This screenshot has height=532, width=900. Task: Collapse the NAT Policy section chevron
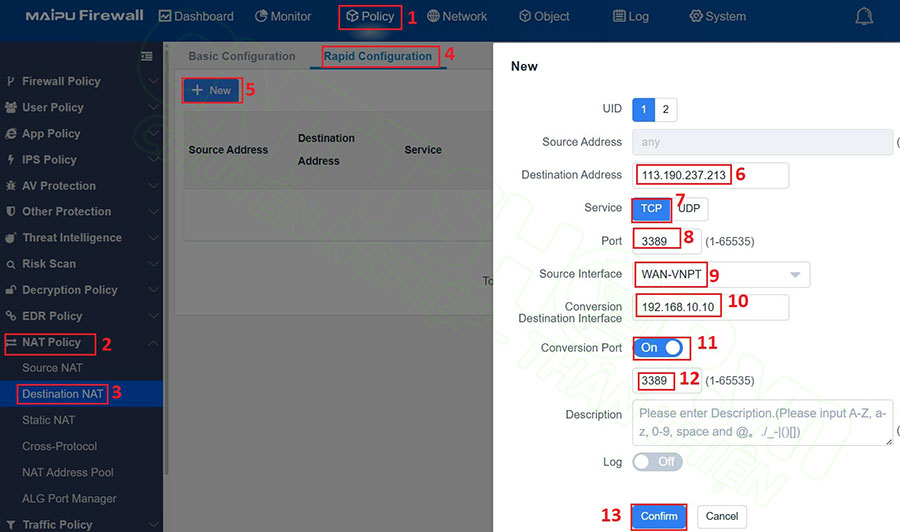[153, 343]
